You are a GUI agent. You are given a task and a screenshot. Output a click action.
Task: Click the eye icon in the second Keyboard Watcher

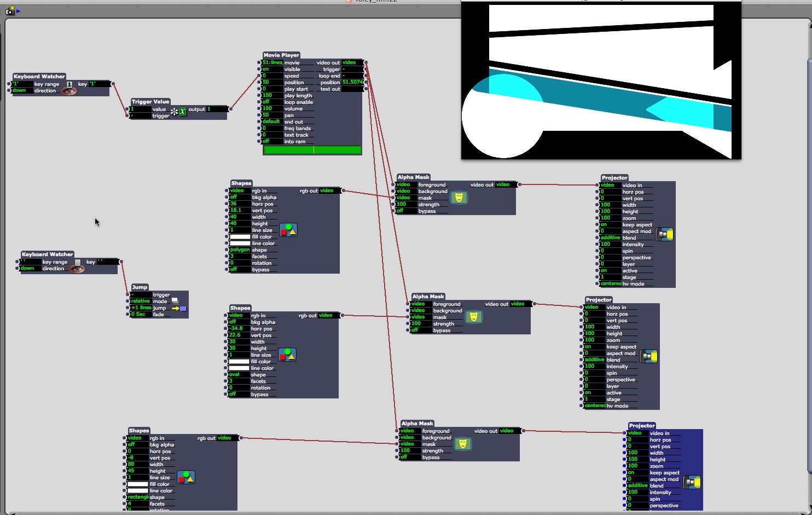pyautogui.click(x=77, y=268)
